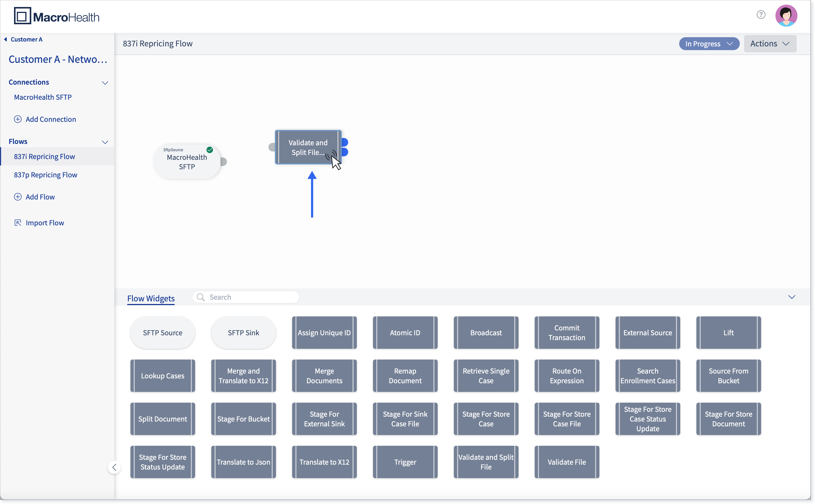This screenshot has width=815, height=504.
Task: Pick the Stage For Bucket widget
Action: coord(243,419)
